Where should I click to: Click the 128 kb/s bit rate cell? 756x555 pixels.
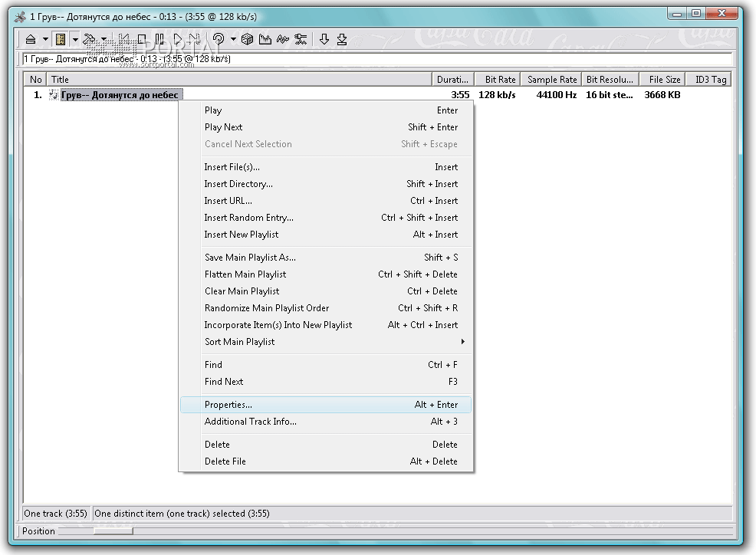pos(497,95)
